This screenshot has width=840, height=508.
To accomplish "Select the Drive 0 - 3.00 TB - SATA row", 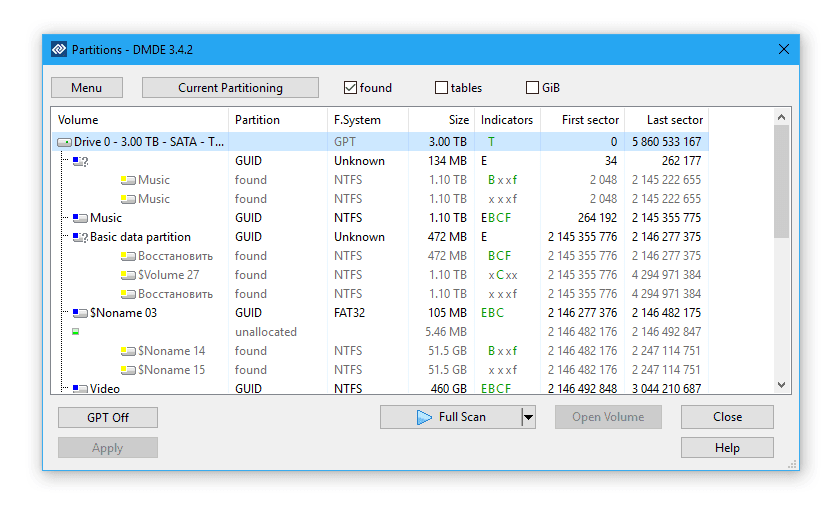I will tap(380, 142).
